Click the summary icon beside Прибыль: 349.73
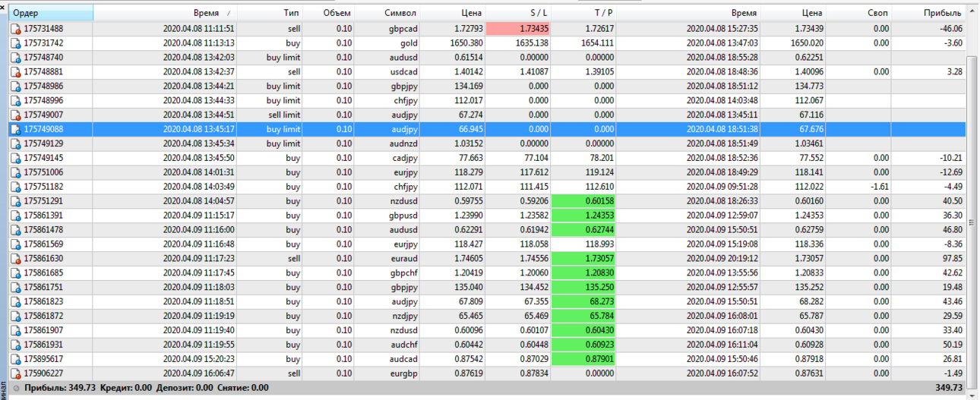This screenshot has width=980, height=400. (16, 388)
